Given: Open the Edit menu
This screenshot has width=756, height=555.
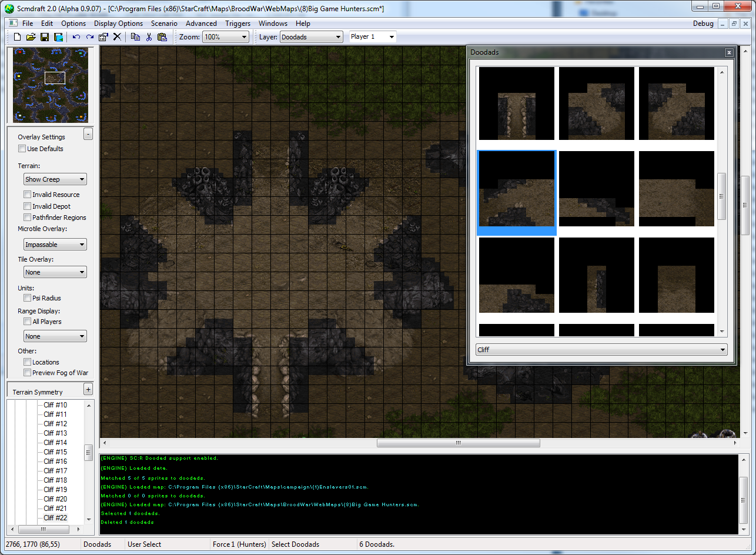Looking at the screenshot, I should click(x=47, y=24).
